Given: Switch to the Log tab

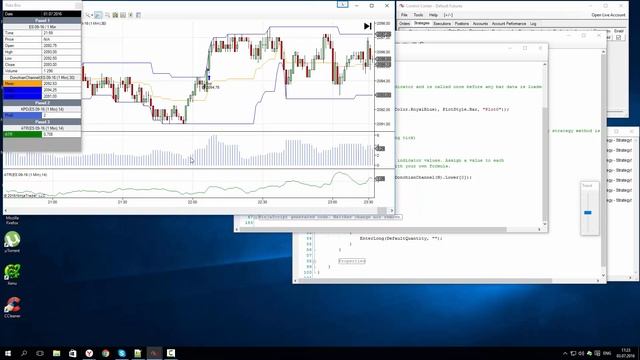Looking at the screenshot, I should point(533,24).
